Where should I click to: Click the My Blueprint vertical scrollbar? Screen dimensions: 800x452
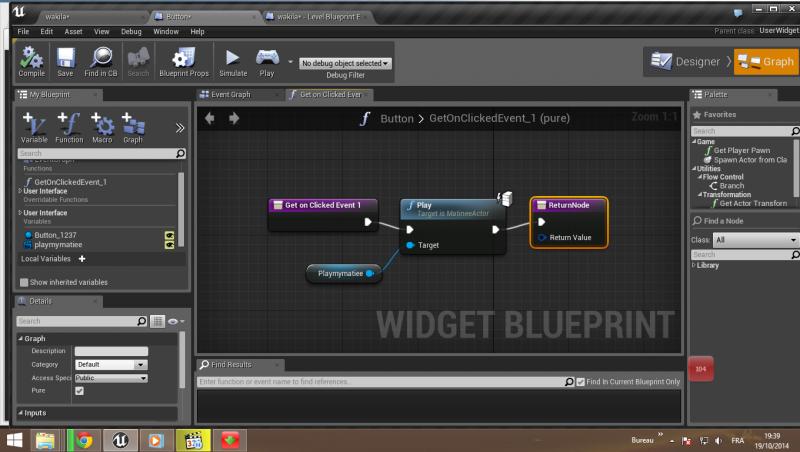180,209
